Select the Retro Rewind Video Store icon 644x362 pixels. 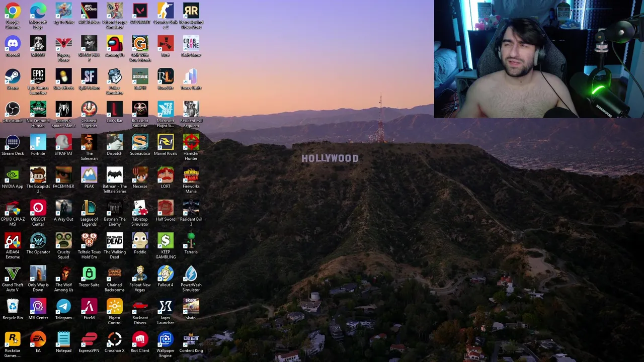[x=191, y=11]
